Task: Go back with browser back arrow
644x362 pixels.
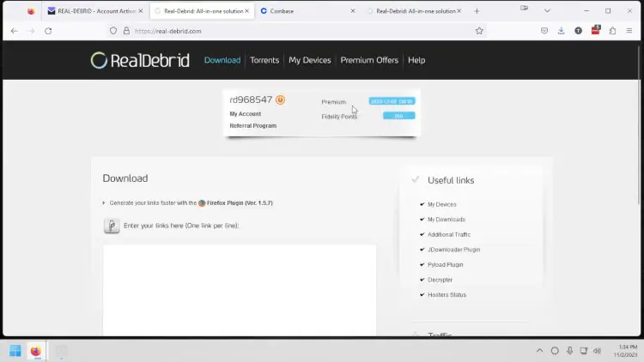Action: pos(15,31)
